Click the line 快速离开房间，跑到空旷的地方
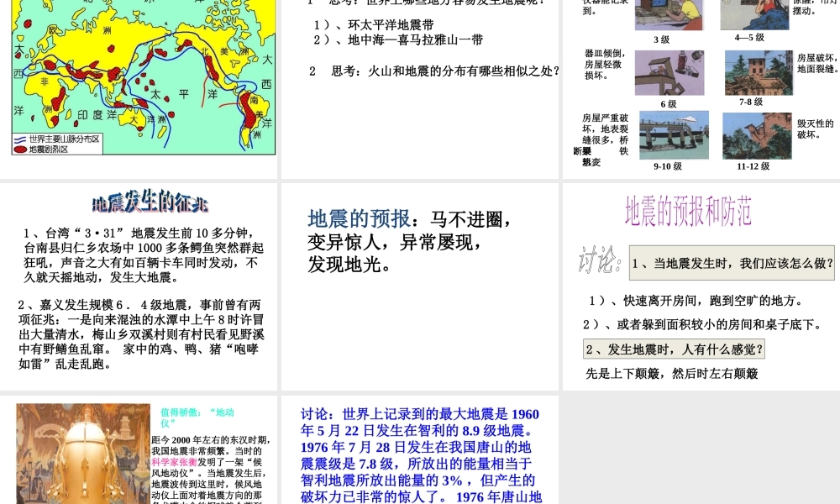 click(696, 301)
